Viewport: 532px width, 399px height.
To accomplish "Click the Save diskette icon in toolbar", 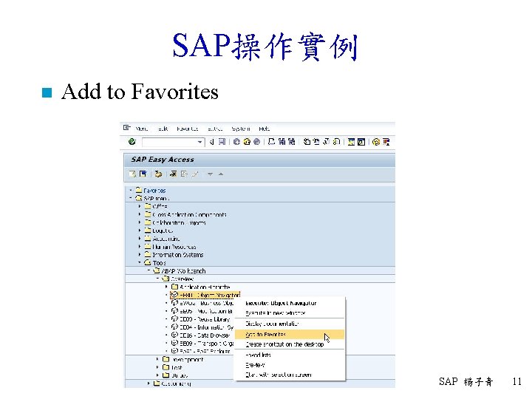I will coord(222,142).
